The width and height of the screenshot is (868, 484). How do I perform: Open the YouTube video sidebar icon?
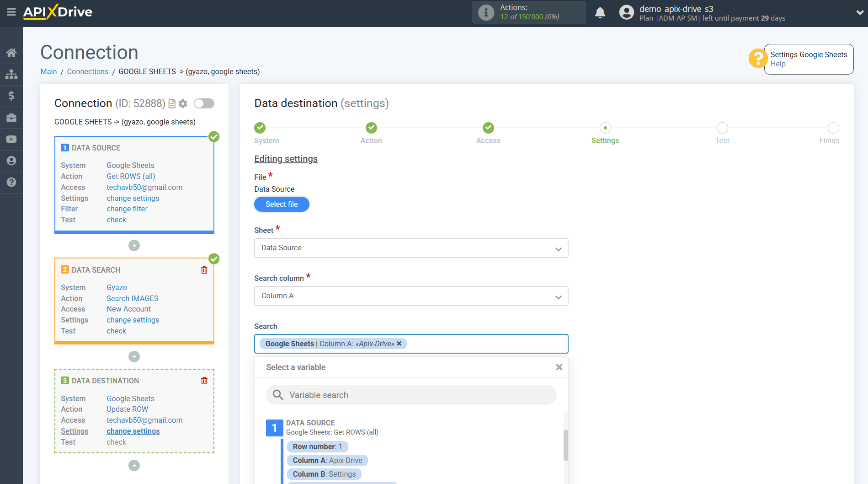point(11,139)
